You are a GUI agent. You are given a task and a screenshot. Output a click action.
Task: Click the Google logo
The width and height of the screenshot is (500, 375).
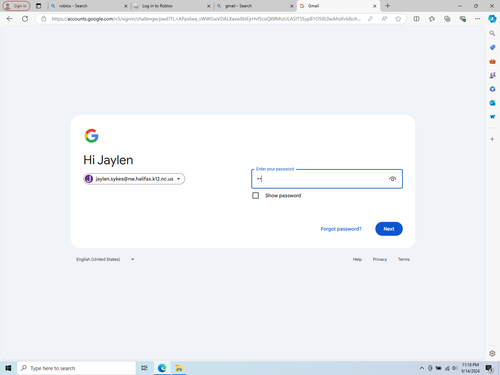(91, 136)
